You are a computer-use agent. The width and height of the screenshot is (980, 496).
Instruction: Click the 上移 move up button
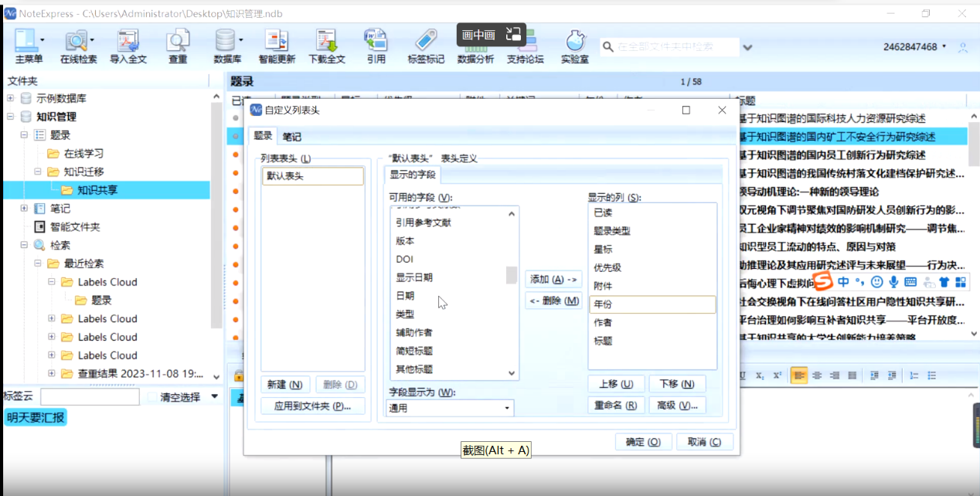click(615, 384)
